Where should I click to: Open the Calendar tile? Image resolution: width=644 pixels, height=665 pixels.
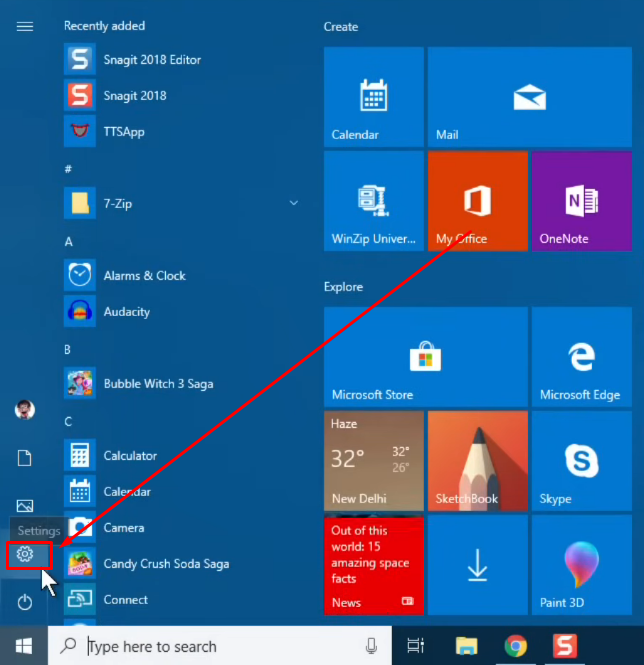coord(374,97)
